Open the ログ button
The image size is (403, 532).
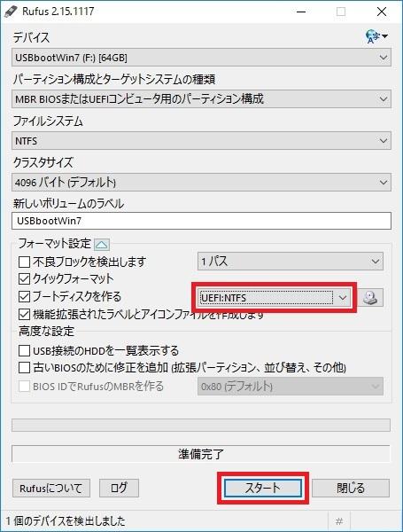click(x=119, y=488)
